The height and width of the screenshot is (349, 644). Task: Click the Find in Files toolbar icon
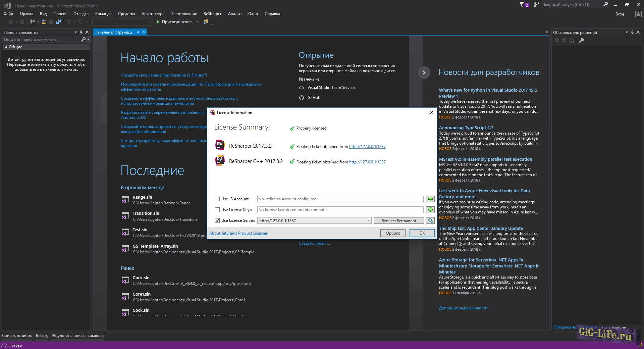point(206,22)
